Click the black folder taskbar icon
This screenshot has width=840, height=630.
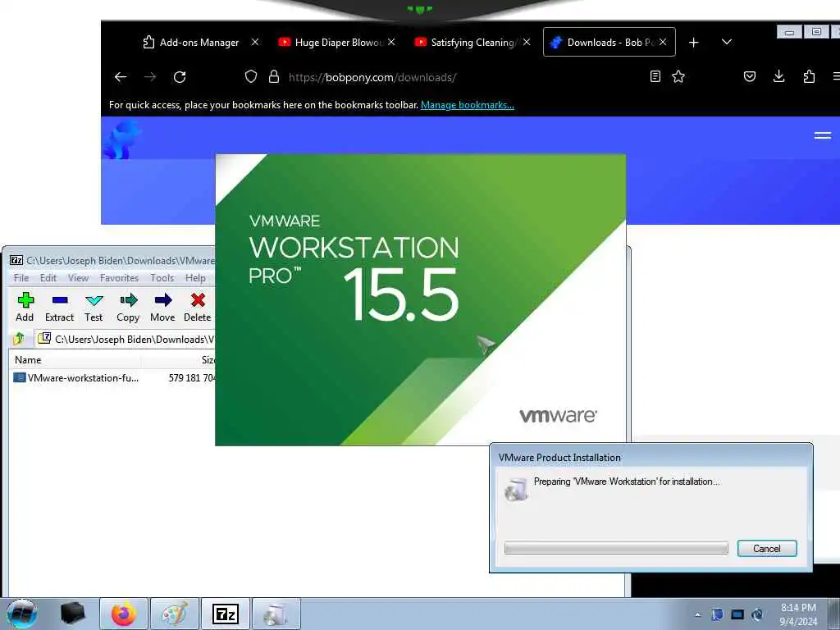coord(73,614)
